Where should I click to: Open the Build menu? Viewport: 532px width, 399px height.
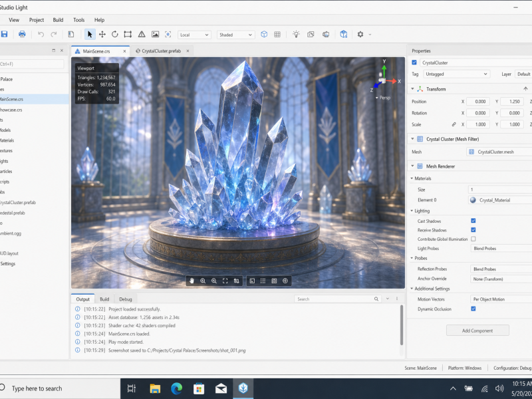tap(58, 20)
